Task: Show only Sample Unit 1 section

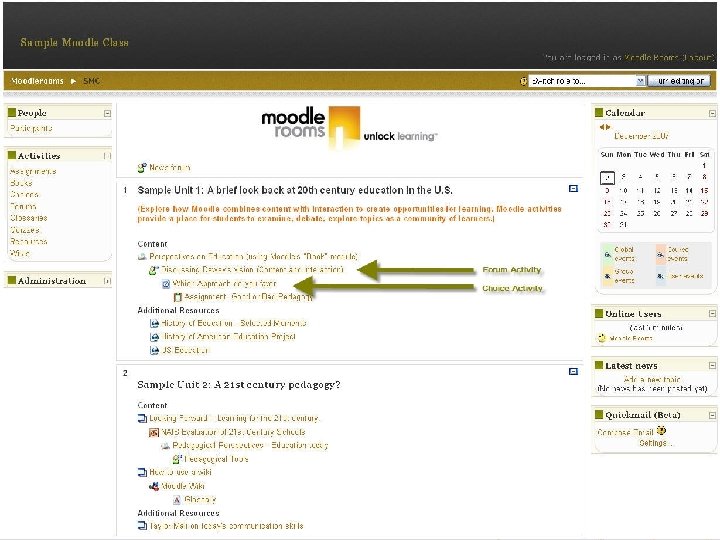Action: tap(573, 189)
